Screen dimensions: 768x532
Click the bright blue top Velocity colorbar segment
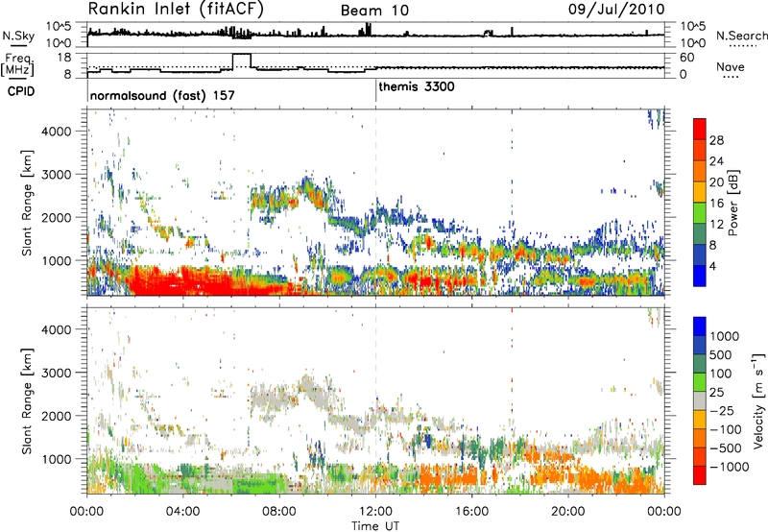(700, 326)
